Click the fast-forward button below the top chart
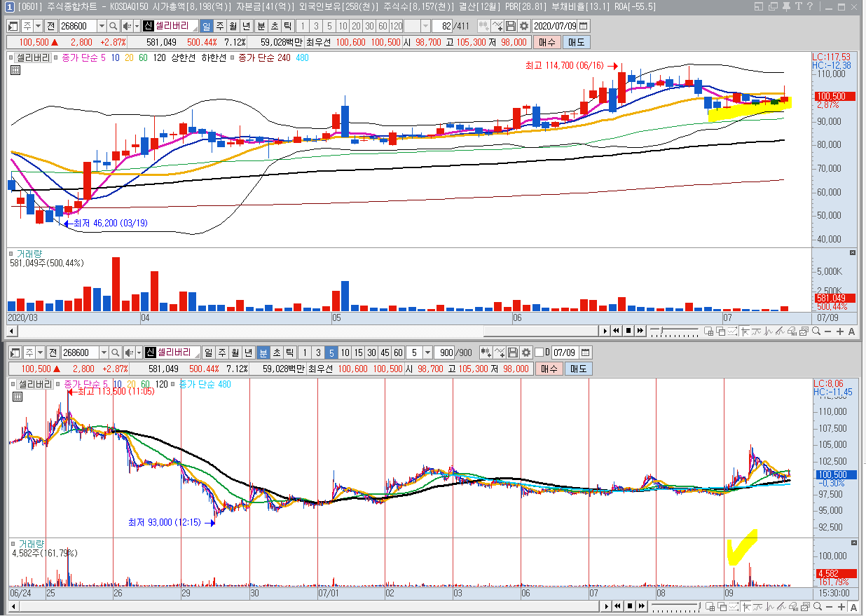This screenshot has height=616, width=866. click(640, 331)
